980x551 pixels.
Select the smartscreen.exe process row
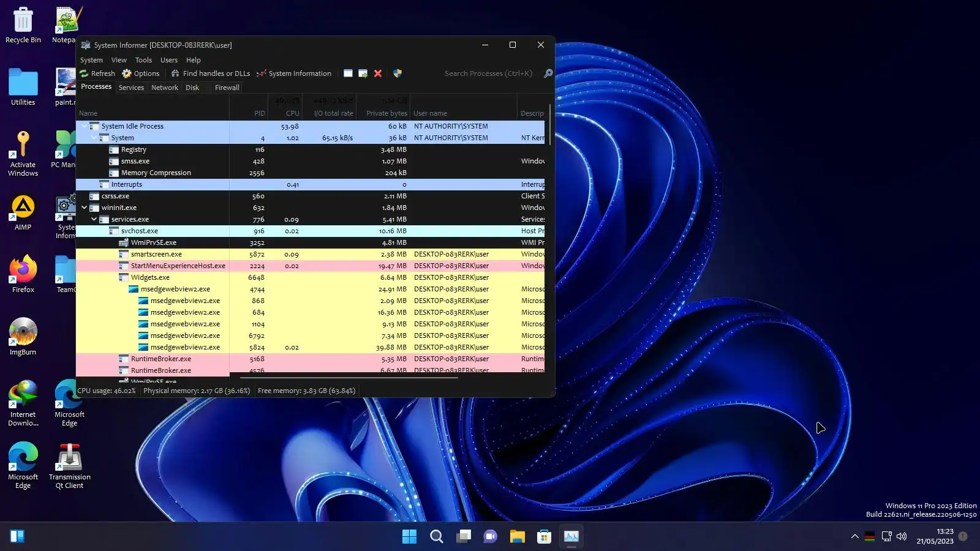click(311, 254)
